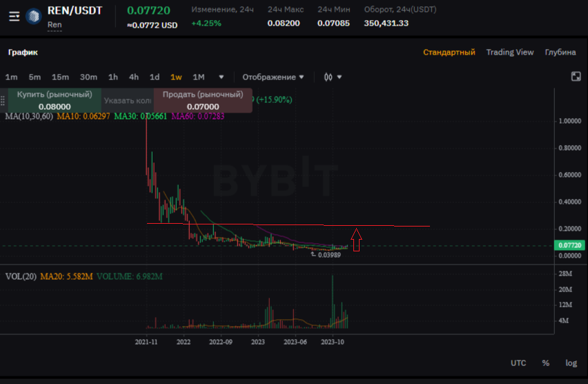Focus the Указать количество input field

click(128, 101)
